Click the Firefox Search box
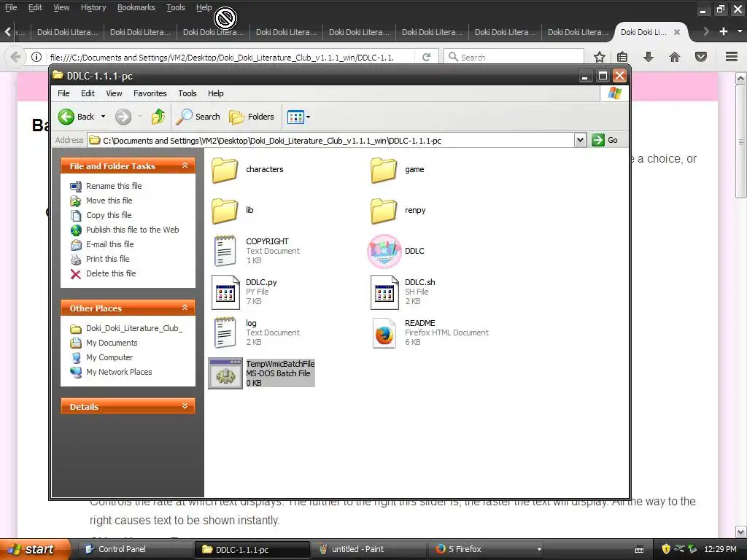 point(514,57)
